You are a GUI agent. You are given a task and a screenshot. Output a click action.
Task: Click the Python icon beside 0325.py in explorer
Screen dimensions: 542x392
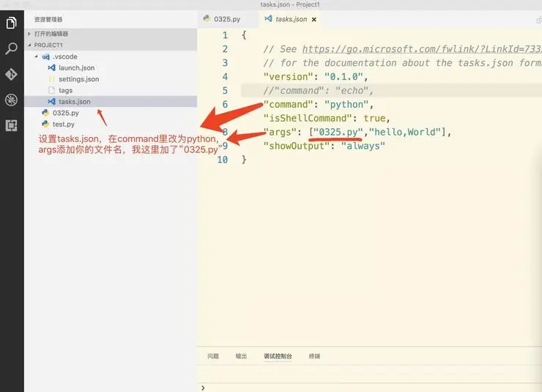(x=45, y=113)
